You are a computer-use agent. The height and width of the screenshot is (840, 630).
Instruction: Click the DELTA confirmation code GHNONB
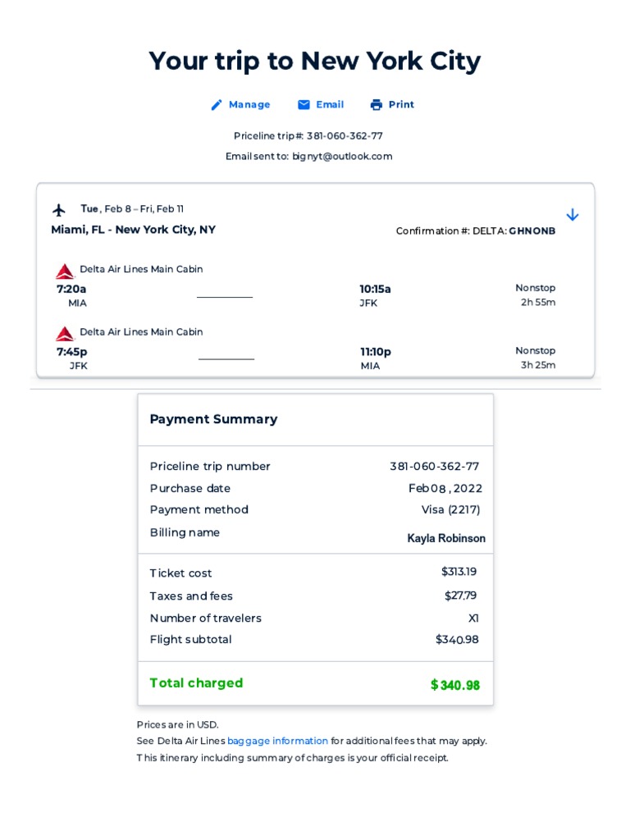point(532,231)
